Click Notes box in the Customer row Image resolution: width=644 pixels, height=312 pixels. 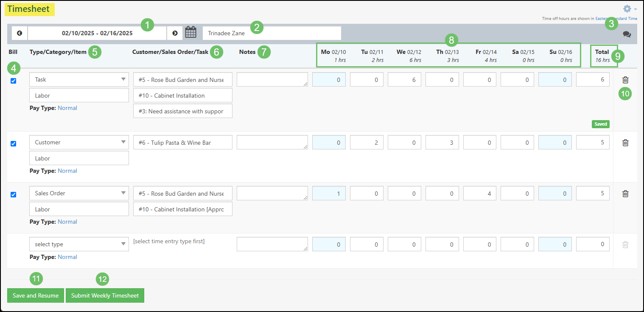click(272, 142)
